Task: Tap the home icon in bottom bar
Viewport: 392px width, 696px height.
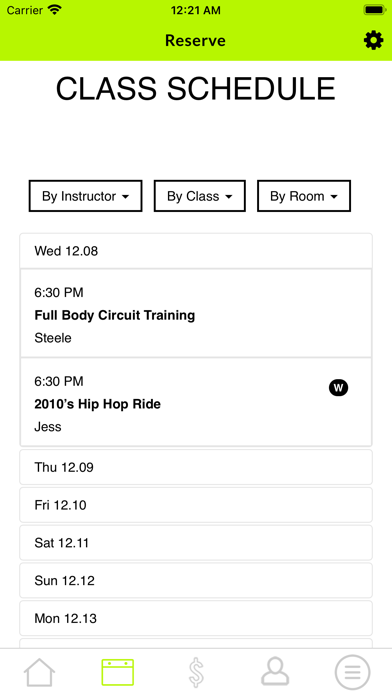Action: pyautogui.click(x=39, y=672)
